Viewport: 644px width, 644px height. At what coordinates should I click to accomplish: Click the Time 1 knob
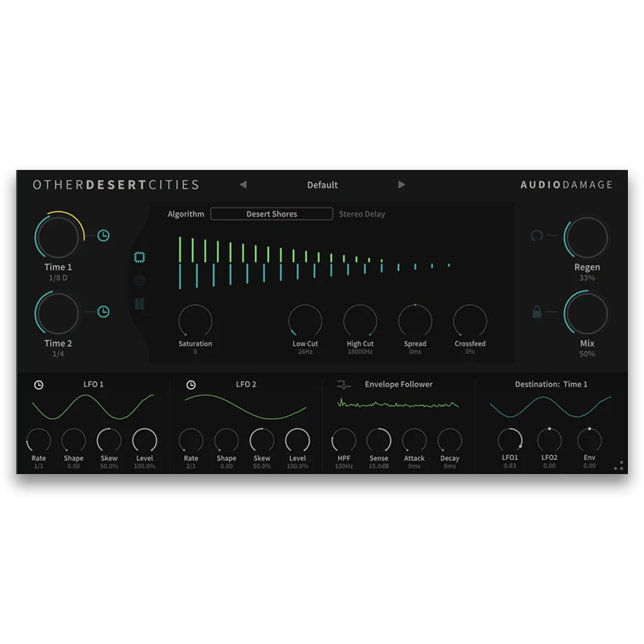coord(57,237)
